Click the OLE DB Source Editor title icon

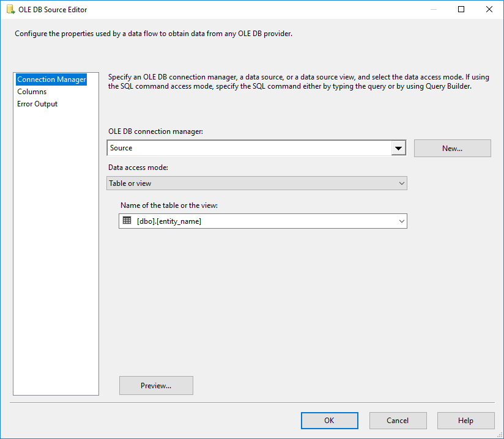coord(10,9)
